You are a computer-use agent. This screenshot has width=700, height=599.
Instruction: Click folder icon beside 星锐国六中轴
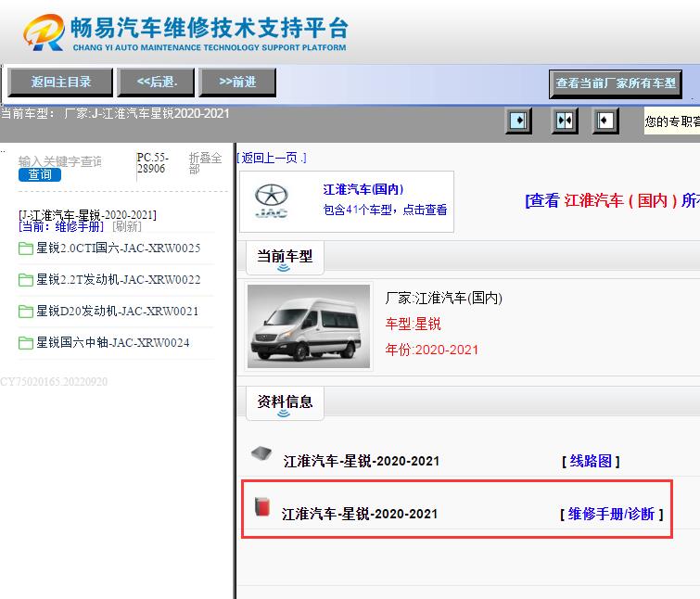click(25, 343)
